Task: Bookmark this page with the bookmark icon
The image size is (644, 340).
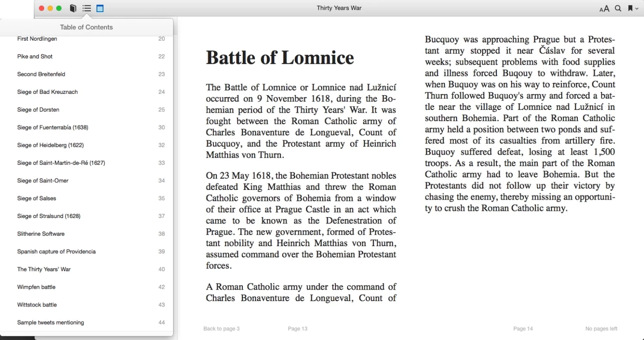Action: point(630,8)
